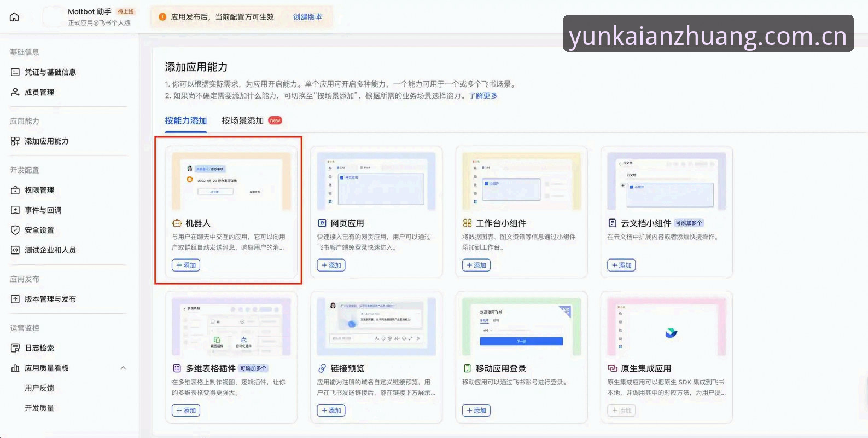Click the 移动应用登录 card preview image
868x438 pixels.
pyautogui.click(x=522, y=326)
